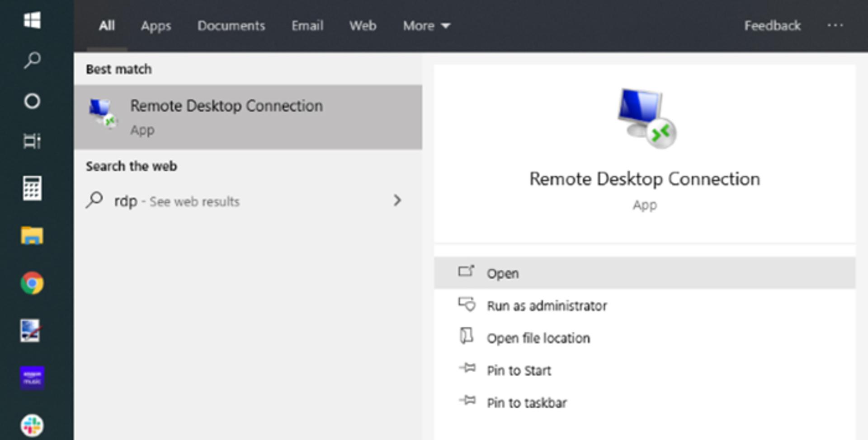Launch Calculator from the taskbar
Screen dimensions: 868x440
tap(32, 188)
